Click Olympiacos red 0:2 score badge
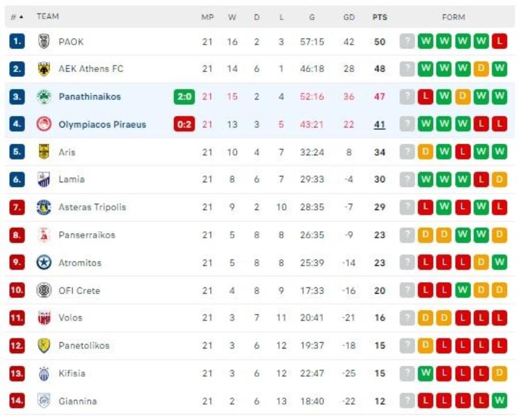519x420 pixels. (x=185, y=124)
